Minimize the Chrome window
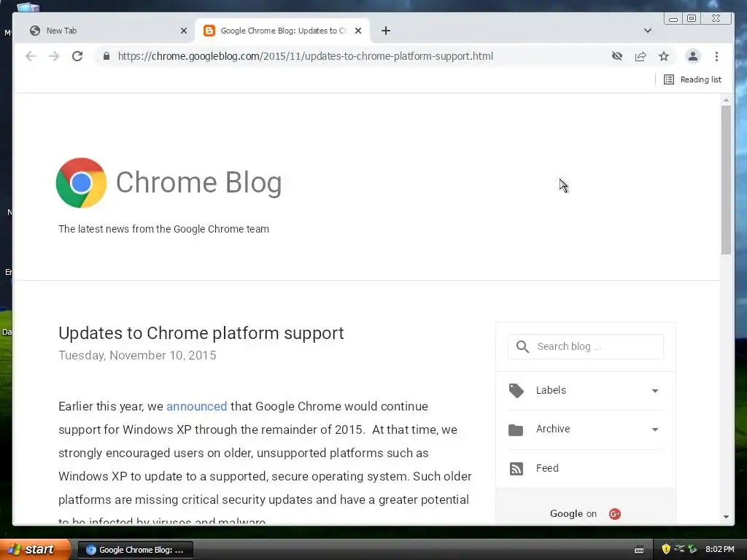Image resolution: width=747 pixels, height=560 pixels. click(x=673, y=19)
